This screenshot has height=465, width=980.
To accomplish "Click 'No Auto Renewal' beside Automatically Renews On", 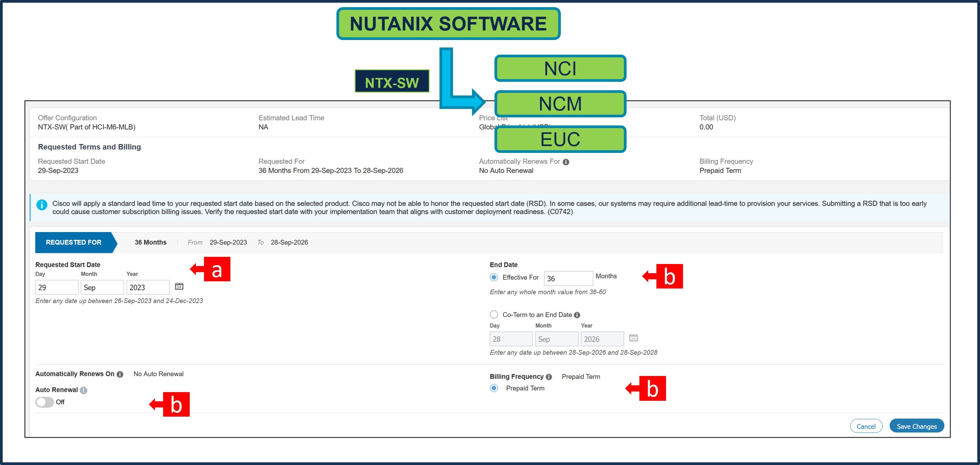I will tap(158, 374).
